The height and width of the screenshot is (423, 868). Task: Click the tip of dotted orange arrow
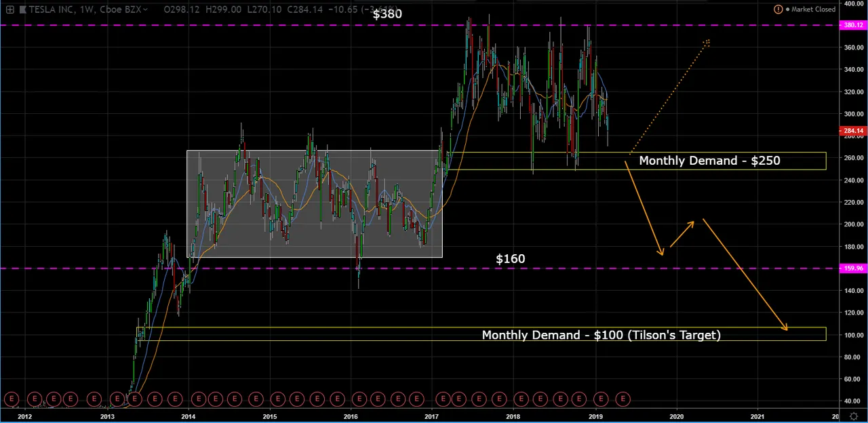pyautogui.click(x=707, y=42)
